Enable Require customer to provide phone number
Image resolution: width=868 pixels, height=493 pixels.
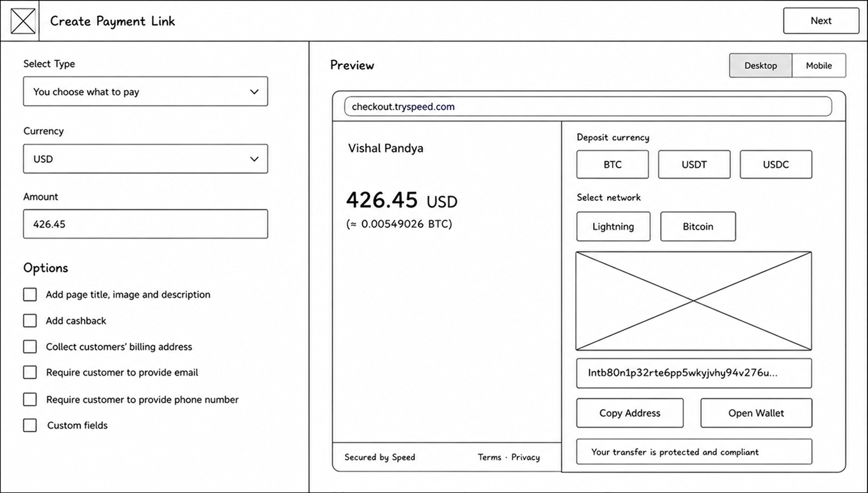[30, 399]
